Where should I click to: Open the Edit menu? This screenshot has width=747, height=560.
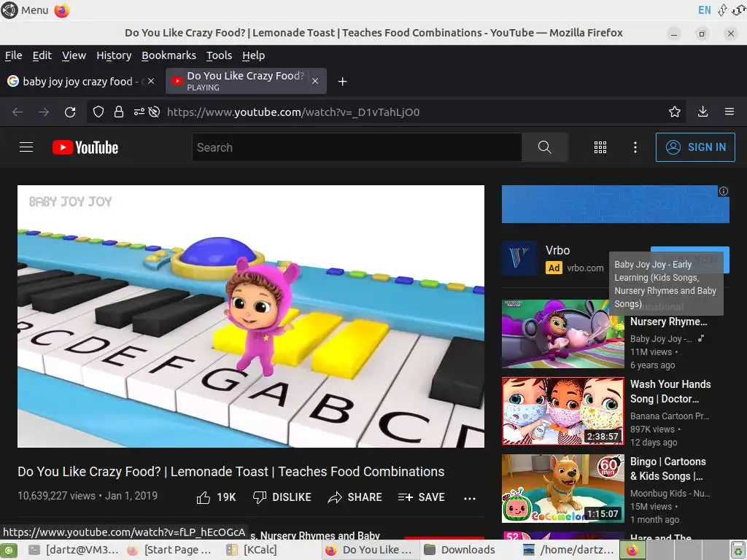[42, 55]
